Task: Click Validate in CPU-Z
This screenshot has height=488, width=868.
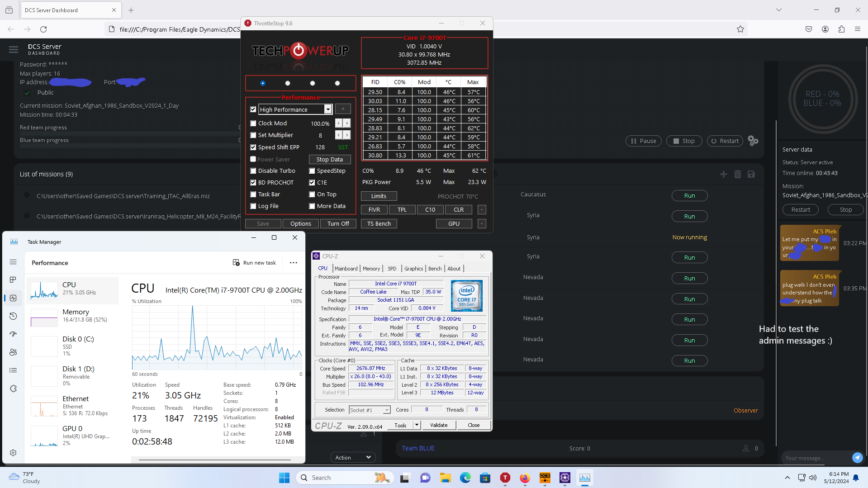Action: [x=439, y=425]
